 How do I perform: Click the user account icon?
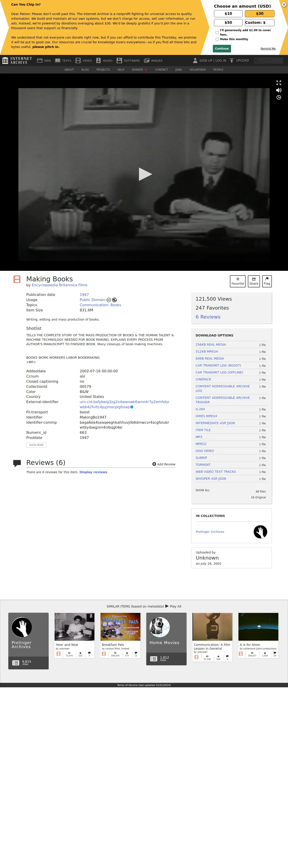pos(195,61)
